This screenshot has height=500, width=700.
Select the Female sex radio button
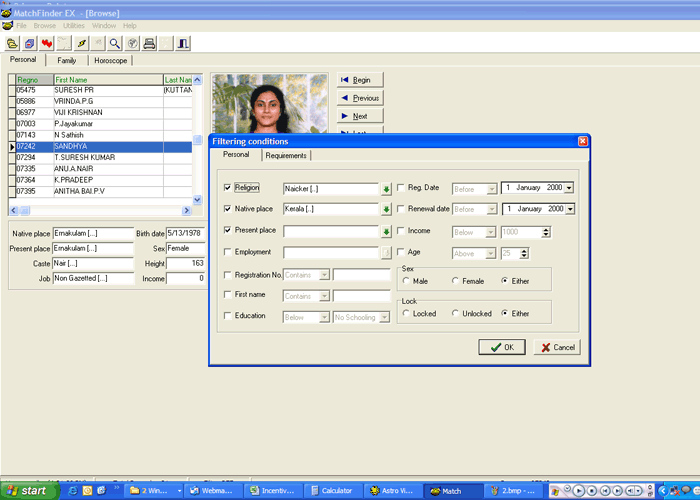[x=455, y=281]
